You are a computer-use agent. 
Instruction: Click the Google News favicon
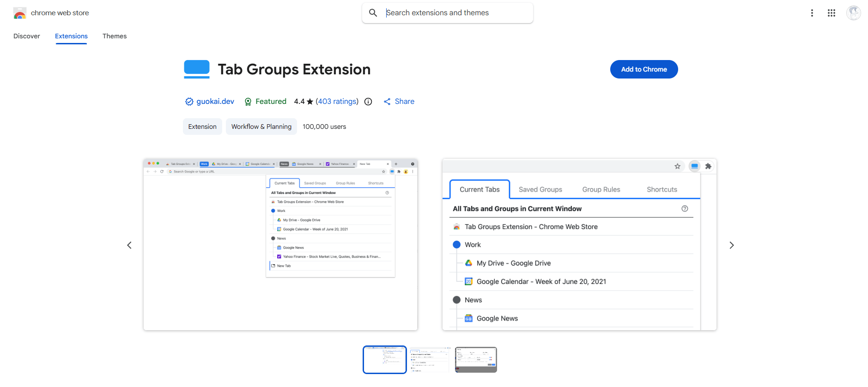[x=468, y=318]
